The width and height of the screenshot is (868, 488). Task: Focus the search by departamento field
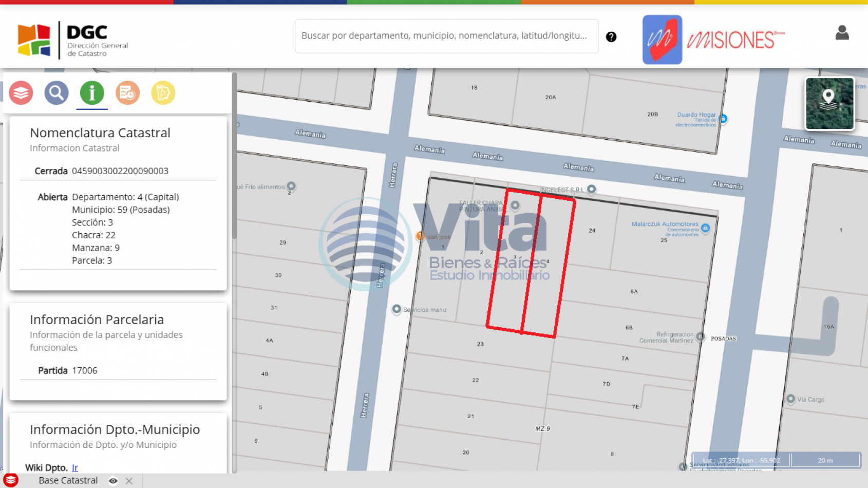pos(446,36)
